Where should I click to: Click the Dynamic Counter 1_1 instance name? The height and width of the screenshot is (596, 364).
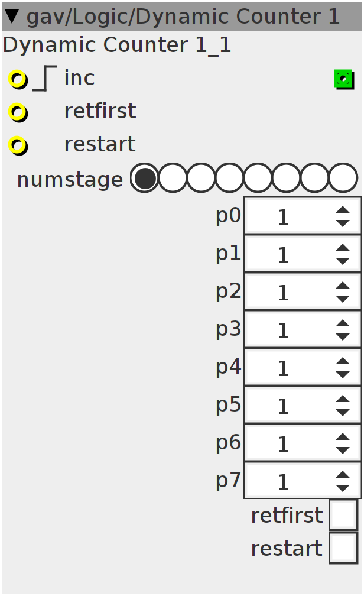(x=117, y=45)
